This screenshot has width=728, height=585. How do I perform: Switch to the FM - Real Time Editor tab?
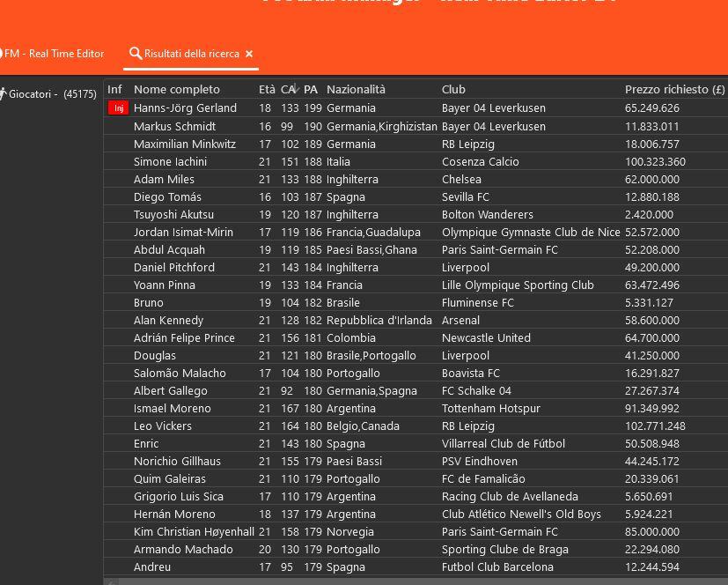coord(53,54)
